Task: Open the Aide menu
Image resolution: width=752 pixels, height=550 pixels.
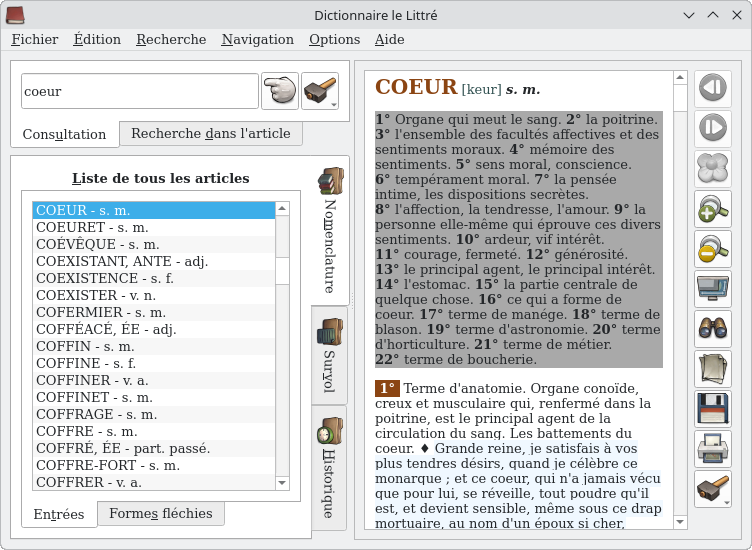Action: (x=389, y=39)
